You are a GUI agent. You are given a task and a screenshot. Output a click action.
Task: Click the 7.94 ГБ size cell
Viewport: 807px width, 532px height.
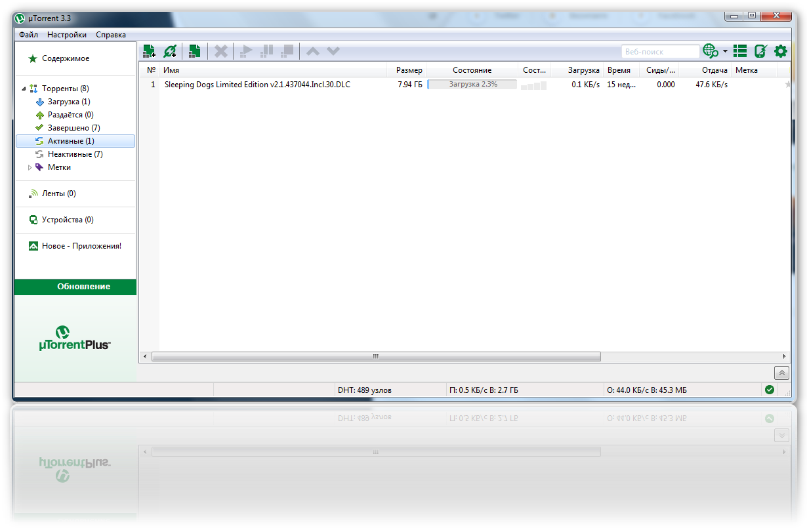point(410,85)
